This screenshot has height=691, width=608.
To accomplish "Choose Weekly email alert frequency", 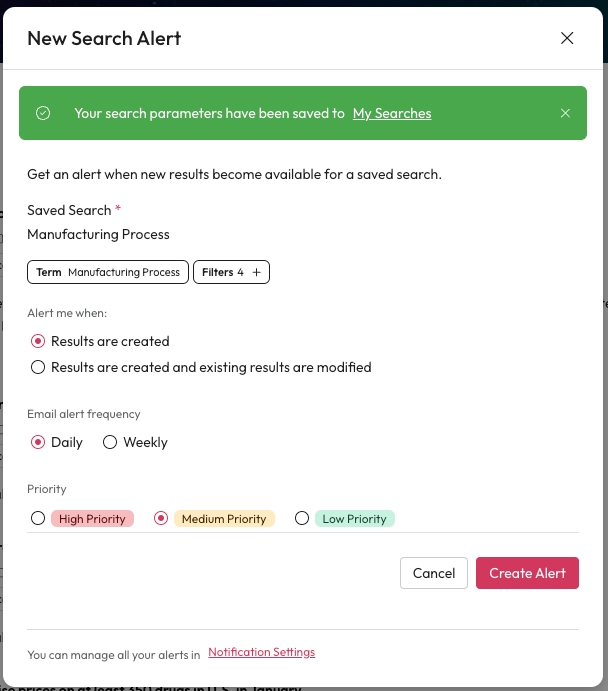I will 110,442.
